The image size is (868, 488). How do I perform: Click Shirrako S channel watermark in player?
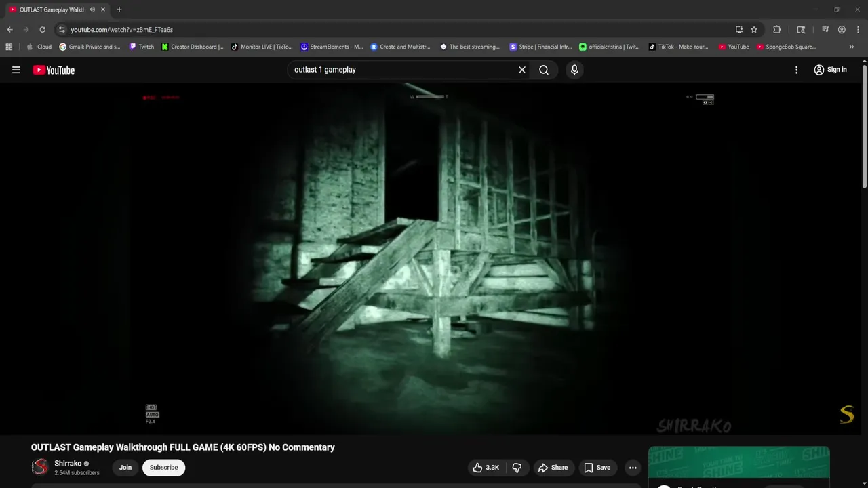click(x=847, y=414)
